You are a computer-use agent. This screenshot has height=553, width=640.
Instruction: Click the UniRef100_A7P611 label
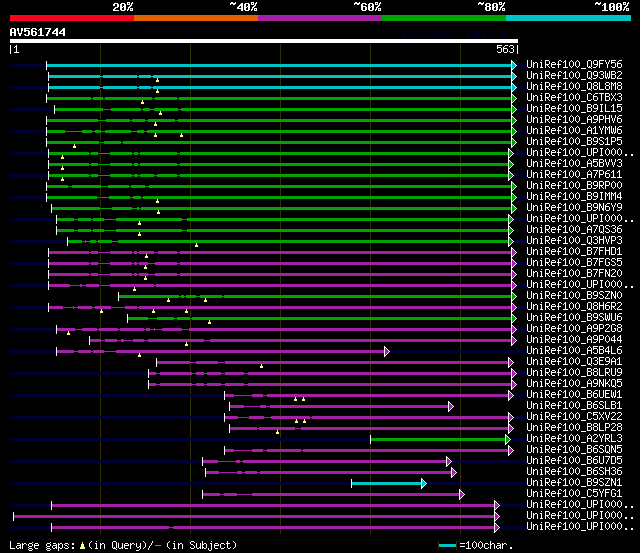pos(574,175)
